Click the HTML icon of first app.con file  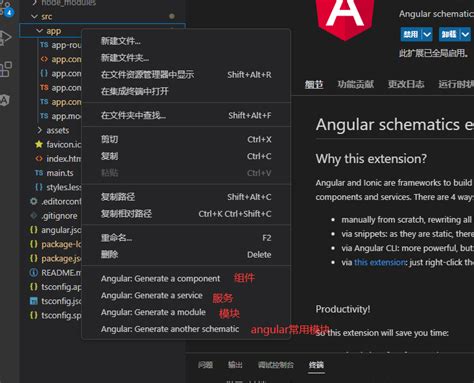[x=44, y=59]
